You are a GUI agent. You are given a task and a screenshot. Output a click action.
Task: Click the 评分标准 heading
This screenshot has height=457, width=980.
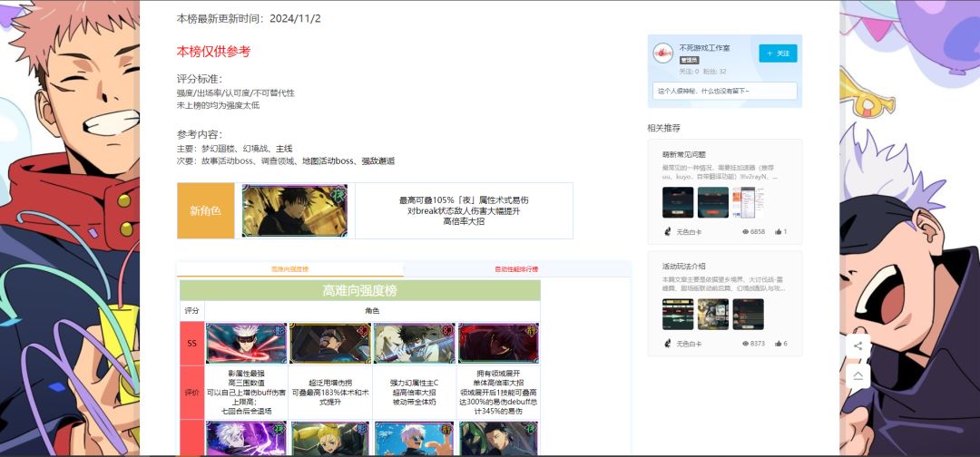click(200, 79)
